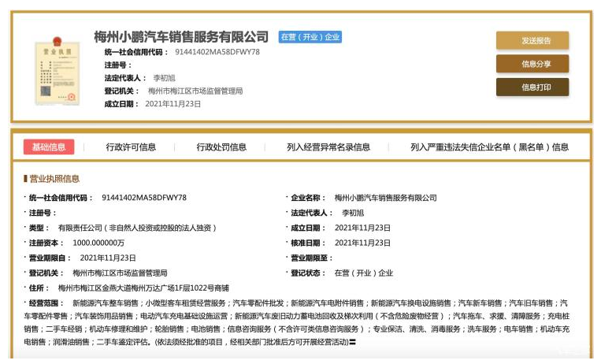Switch to the 行政许可信息 tab
This screenshot has height=364, width=601.
(x=131, y=147)
